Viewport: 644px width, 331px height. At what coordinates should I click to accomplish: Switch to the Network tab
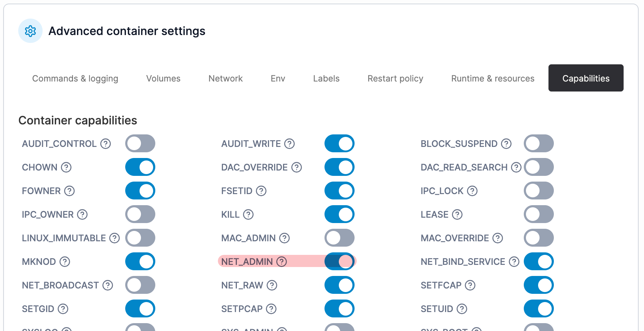(x=225, y=78)
